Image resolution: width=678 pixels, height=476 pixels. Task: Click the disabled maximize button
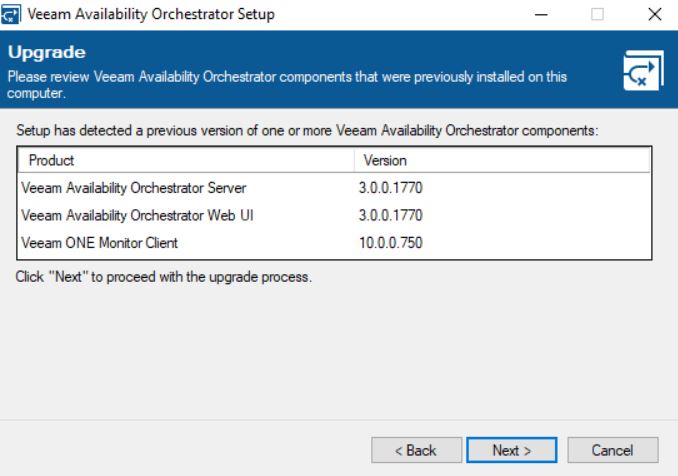pyautogui.click(x=597, y=14)
